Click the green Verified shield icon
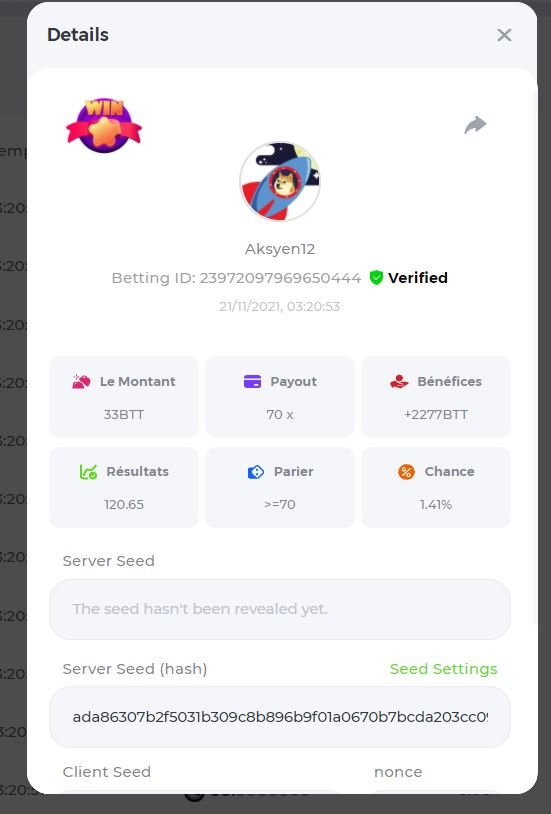The height and width of the screenshot is (814, 551). [376, 278]
